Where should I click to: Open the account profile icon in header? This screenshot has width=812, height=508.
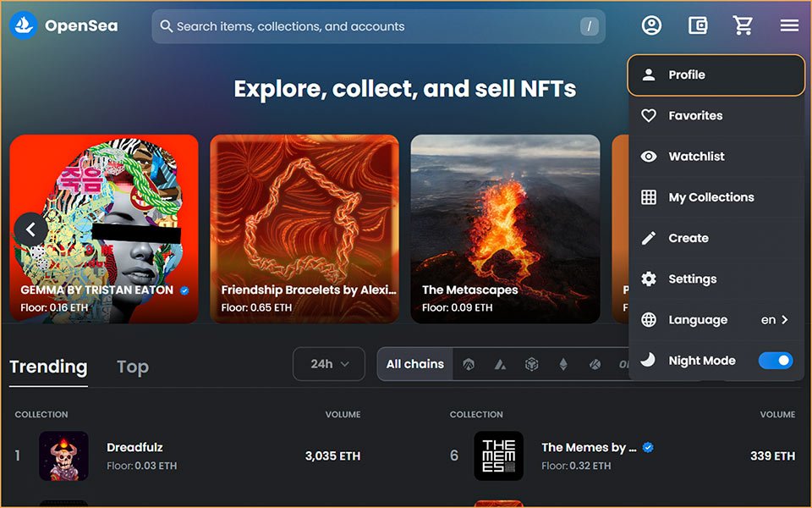651,25
